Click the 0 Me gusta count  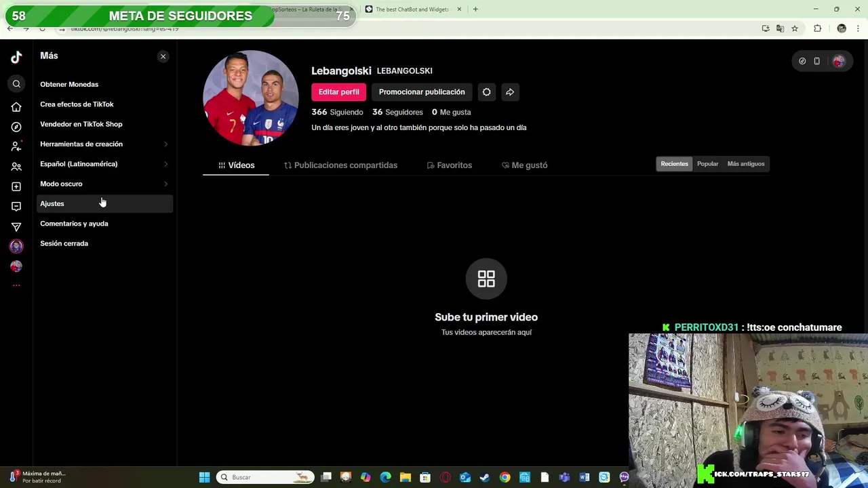[x=451, y=112]
